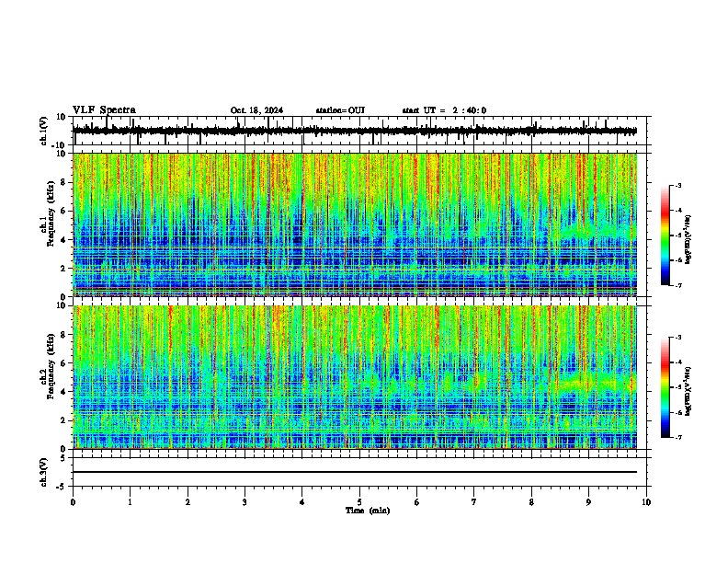Click the ch.1 spectrogram color bar

click(665, 236)
